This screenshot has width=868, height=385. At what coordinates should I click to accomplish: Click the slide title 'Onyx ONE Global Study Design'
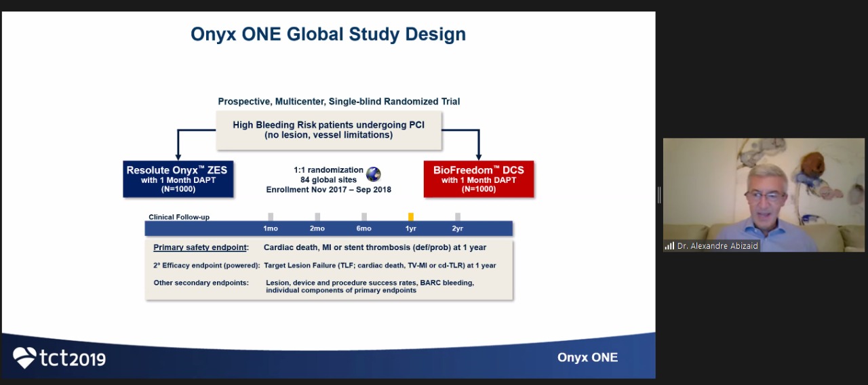[x=328, y=34]
